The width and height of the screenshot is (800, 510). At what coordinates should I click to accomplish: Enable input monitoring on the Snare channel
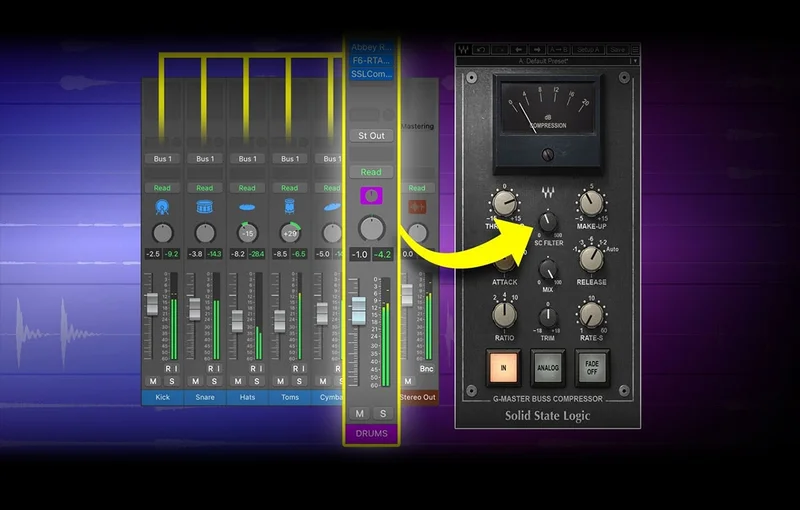218,368
